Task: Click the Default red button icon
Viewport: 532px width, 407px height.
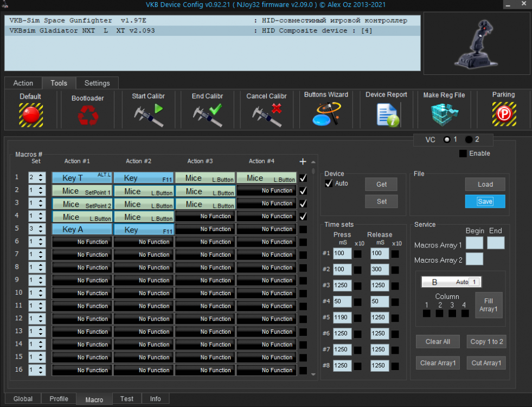Action: coord(31,115)
